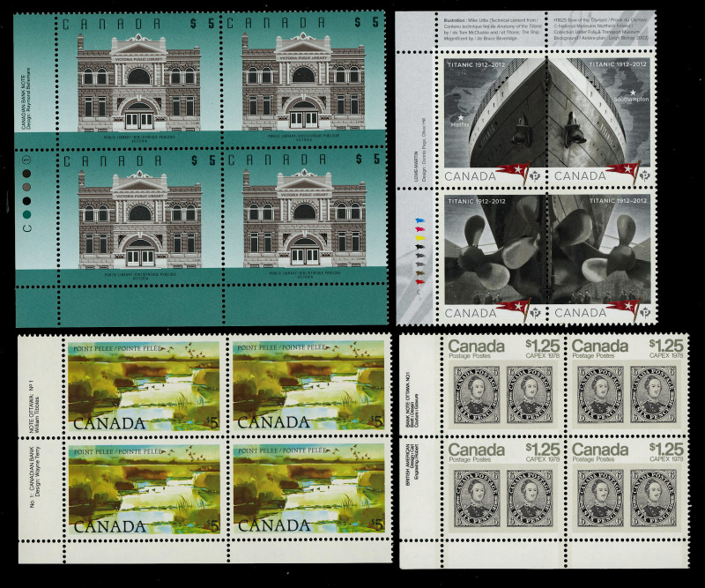Click the black dot in library margin

click(x=27, y=199)
